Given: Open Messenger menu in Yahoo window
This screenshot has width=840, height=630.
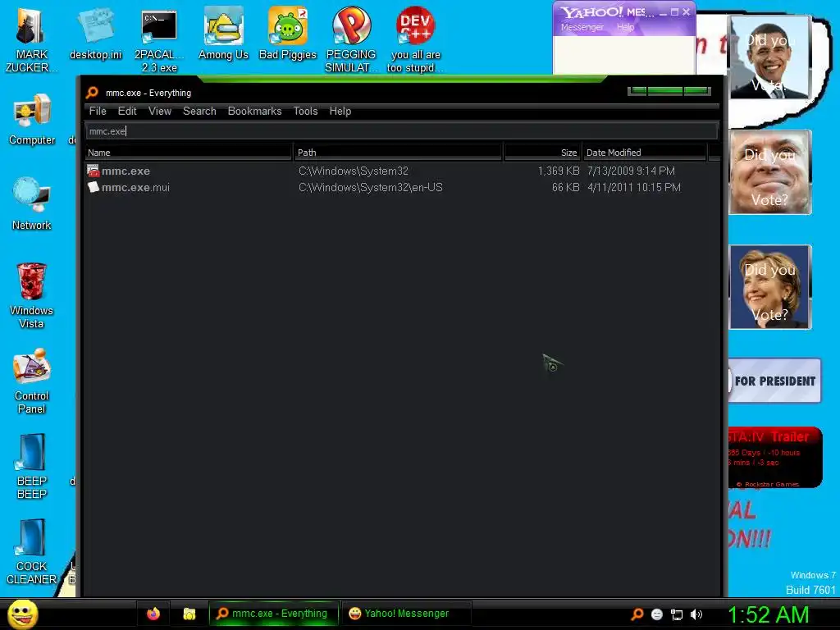Looking at the screenshot, I should pos(582,27).
